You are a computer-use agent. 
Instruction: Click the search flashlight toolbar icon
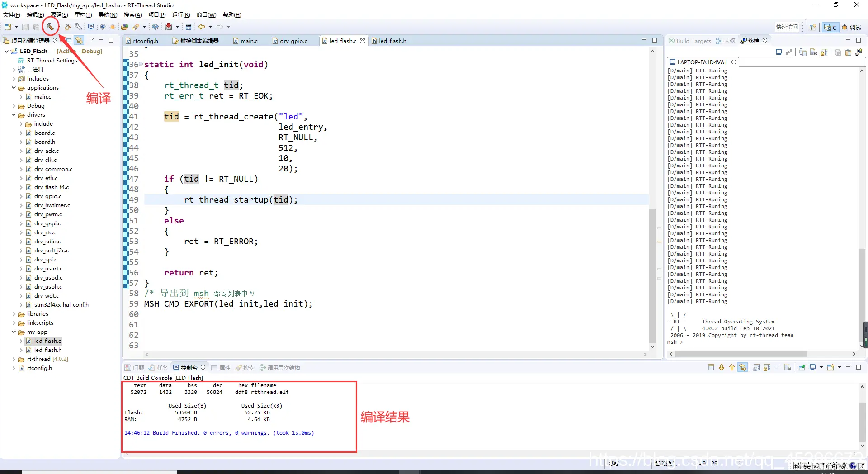pyautogui.click(x=136, y=27)
